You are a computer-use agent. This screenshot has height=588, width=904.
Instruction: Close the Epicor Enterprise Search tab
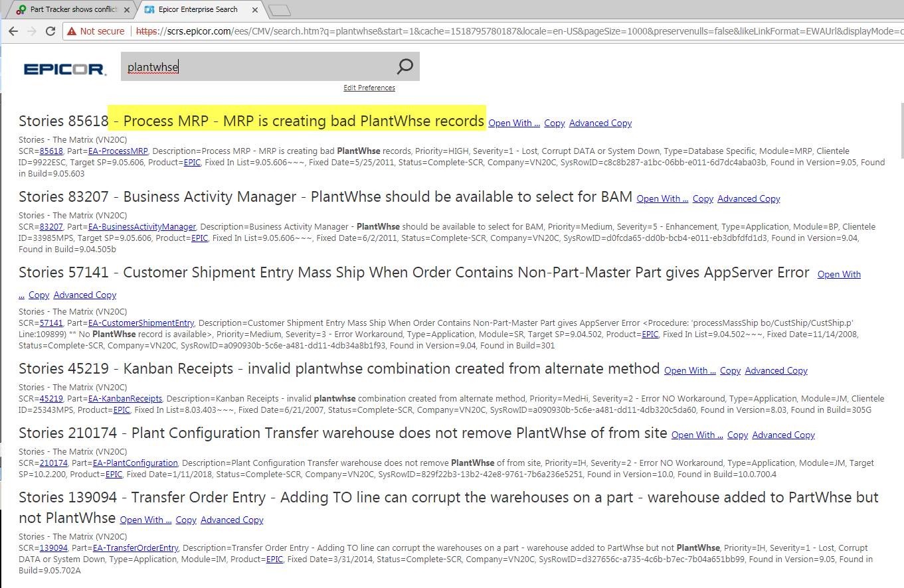255,10
